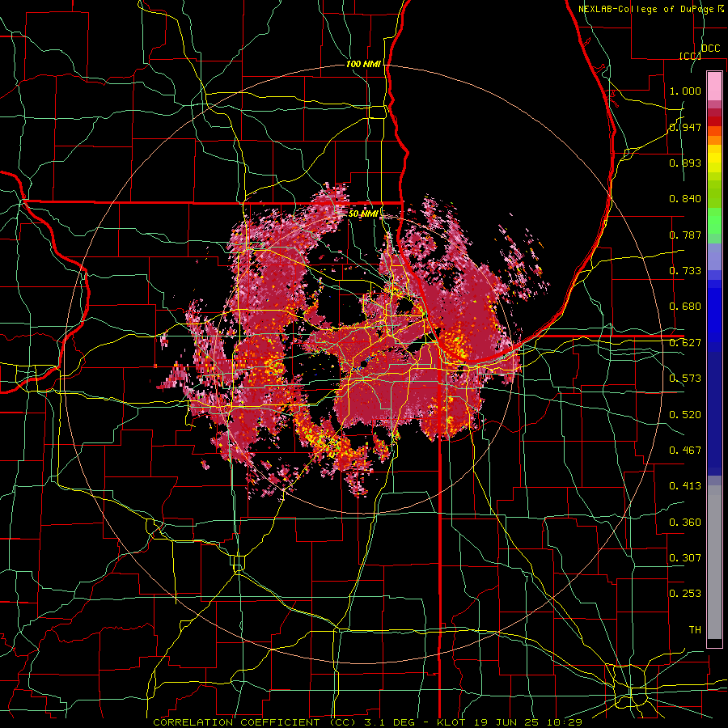Click the 50 NMI range ring label
The width and height of the screenshot is (728, 728).
[x=363, y=214]
